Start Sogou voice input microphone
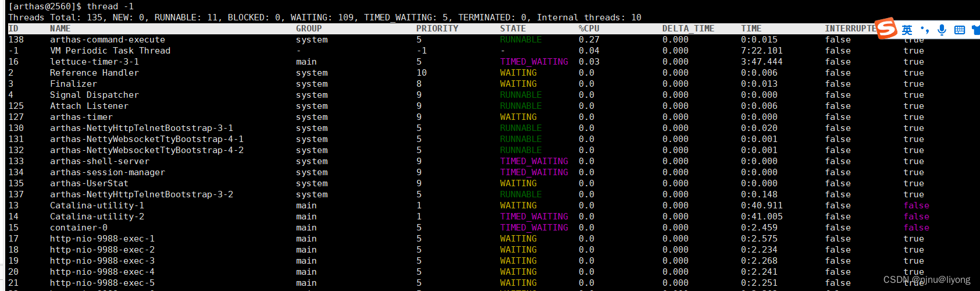 click(942, 30)
